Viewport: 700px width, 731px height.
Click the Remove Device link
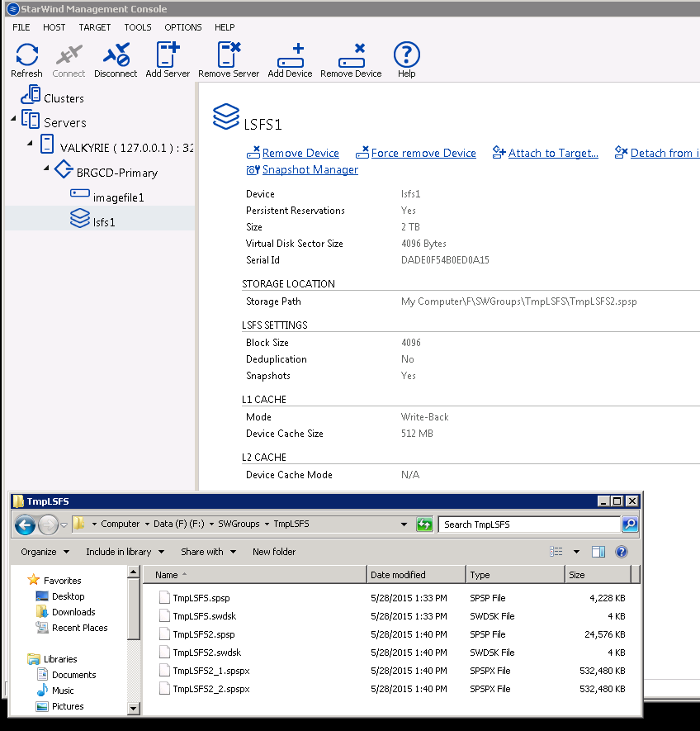[300, 153]
